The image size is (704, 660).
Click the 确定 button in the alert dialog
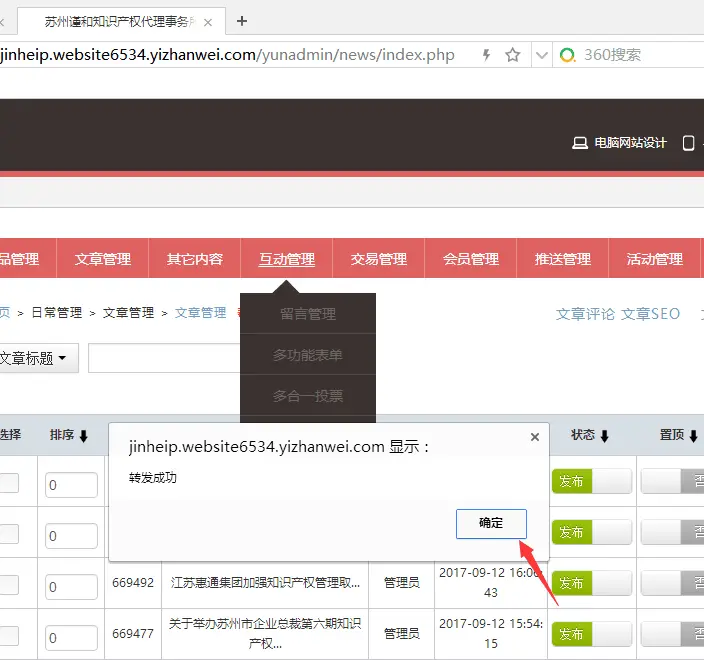(x=491, y=524)
